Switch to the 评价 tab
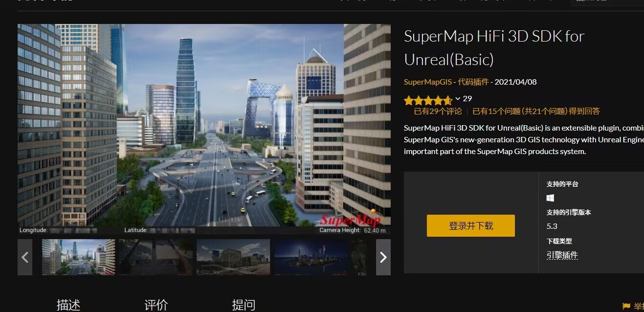The height and width of the screenshot is (312, 644). click(156, 305)
